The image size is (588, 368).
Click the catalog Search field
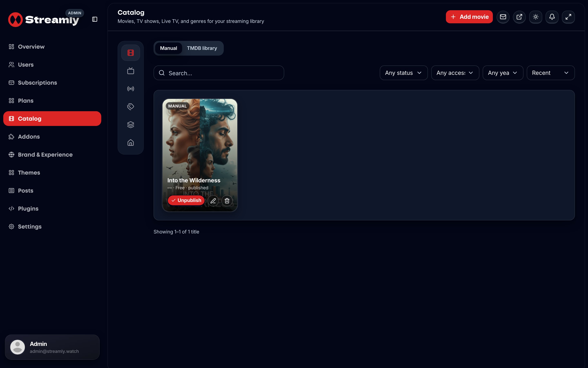pyautogui.click(x=219, y=73)
